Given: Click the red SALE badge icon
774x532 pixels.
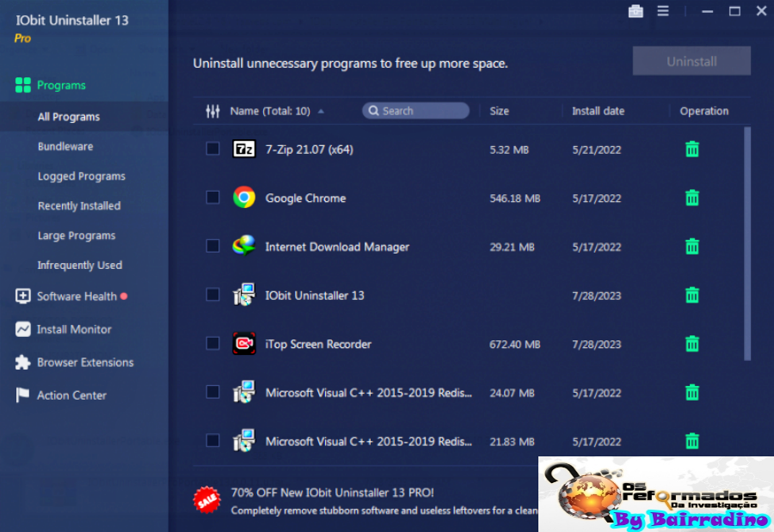Looking at the screenshot, I should point(206,500).
